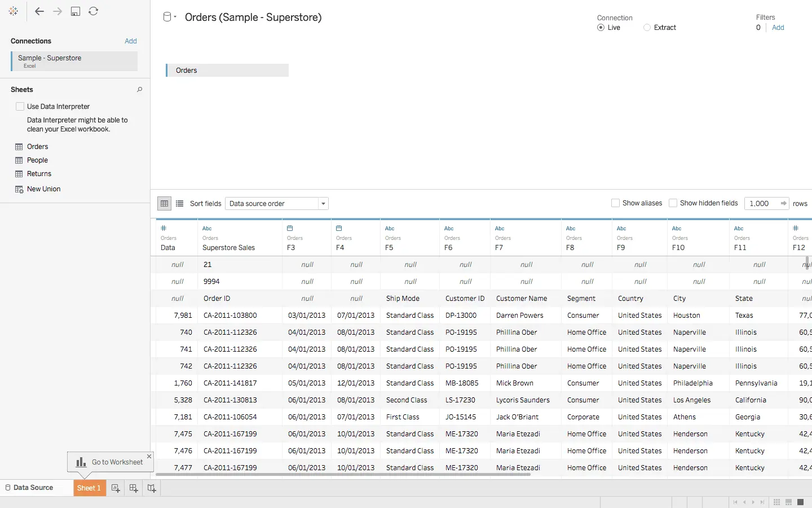Viewport: 812px width, 508px height.
Task: Switch to data grid preview view
Action: 164,204
